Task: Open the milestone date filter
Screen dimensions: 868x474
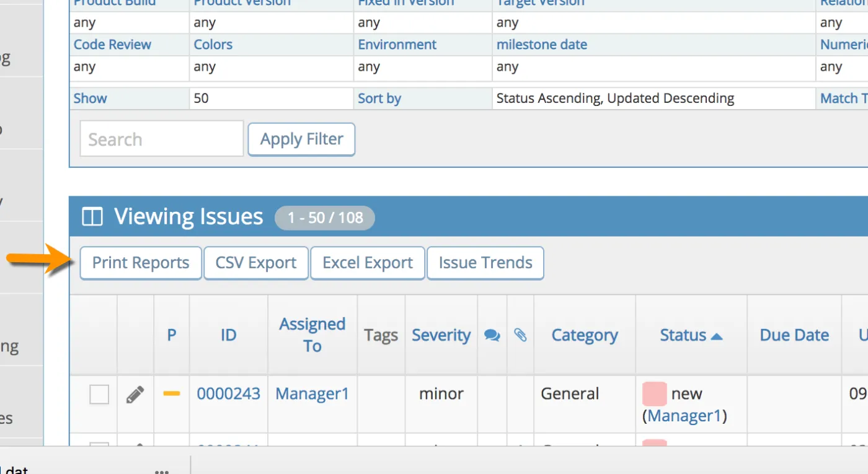Action: coord(542,45)
